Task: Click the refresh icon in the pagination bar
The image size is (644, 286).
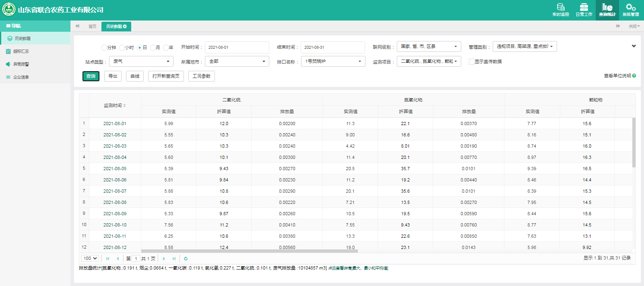Action: pyautogui.click(x=186, y=259)
